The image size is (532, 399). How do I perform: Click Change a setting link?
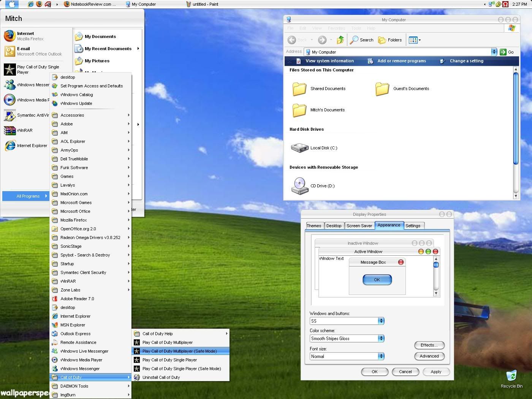click(x=462, y=61)
